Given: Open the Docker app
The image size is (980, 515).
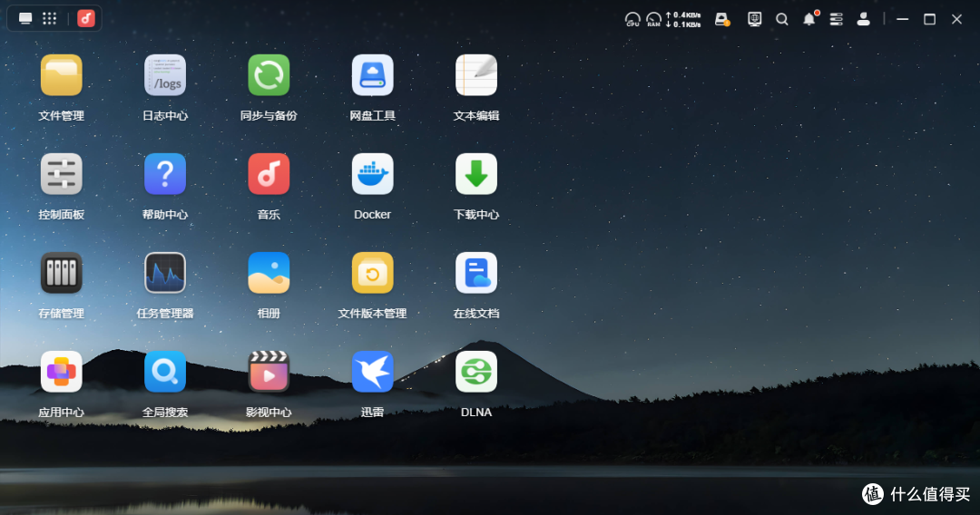Looking at the screenshot, I should click(x=373, y=174).
